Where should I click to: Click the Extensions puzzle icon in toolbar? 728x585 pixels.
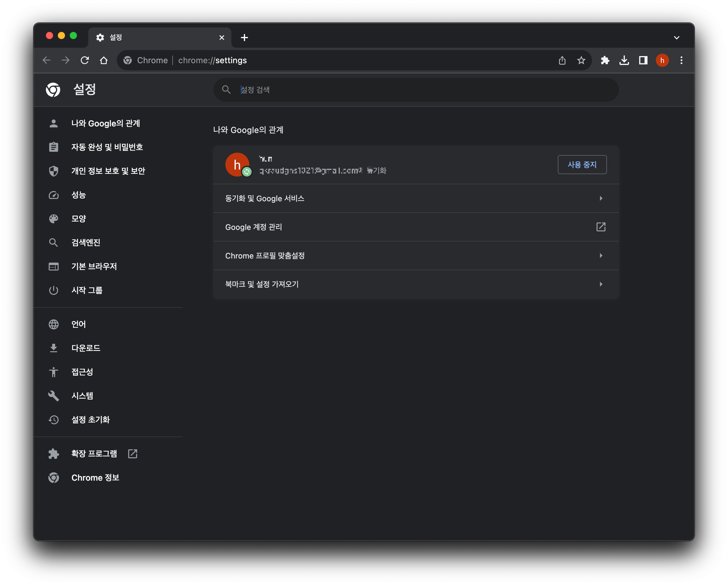(605, 61)
